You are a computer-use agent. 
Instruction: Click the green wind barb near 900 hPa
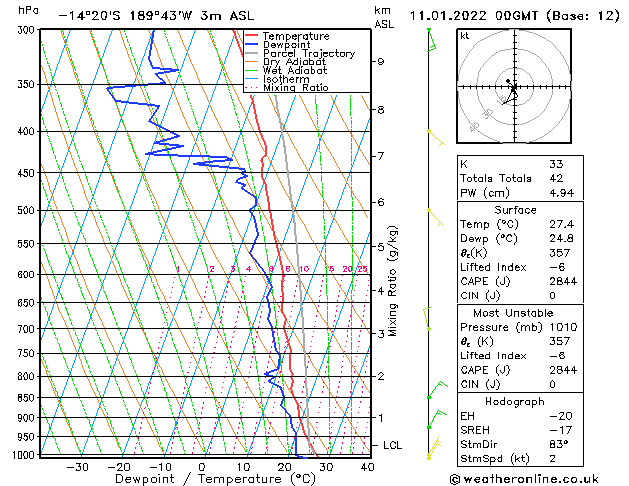(x=437, y=419)
